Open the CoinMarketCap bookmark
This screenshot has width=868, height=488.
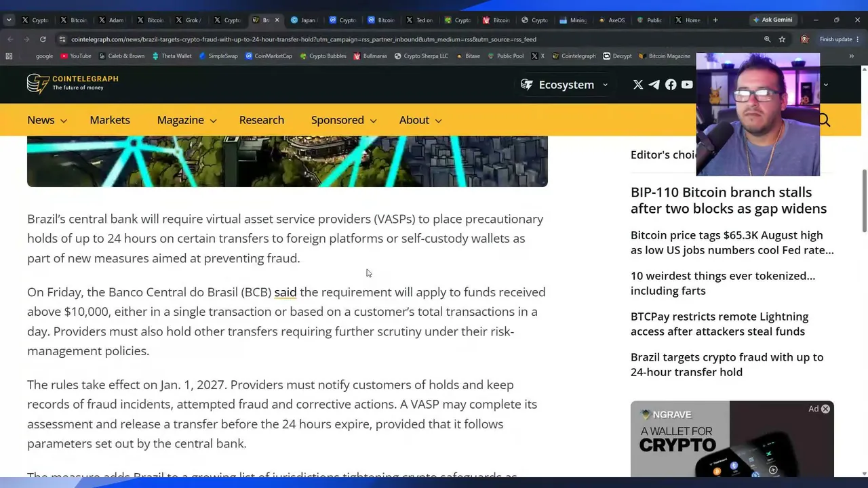pos(269,56)
